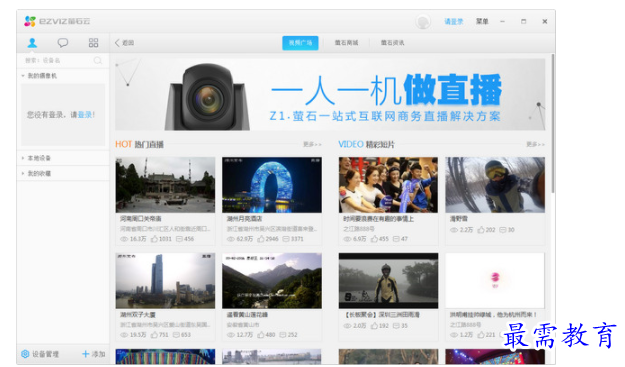Image resolution: width=625 pixels, height=367 pixels.
Task: Click 更多 next to HOT 热门直播
Action: tap(312, 144)
